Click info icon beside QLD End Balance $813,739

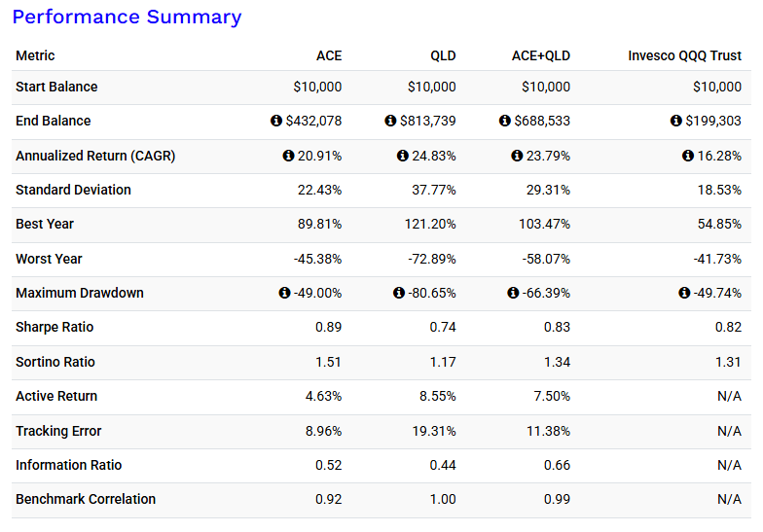coord(390,121)
